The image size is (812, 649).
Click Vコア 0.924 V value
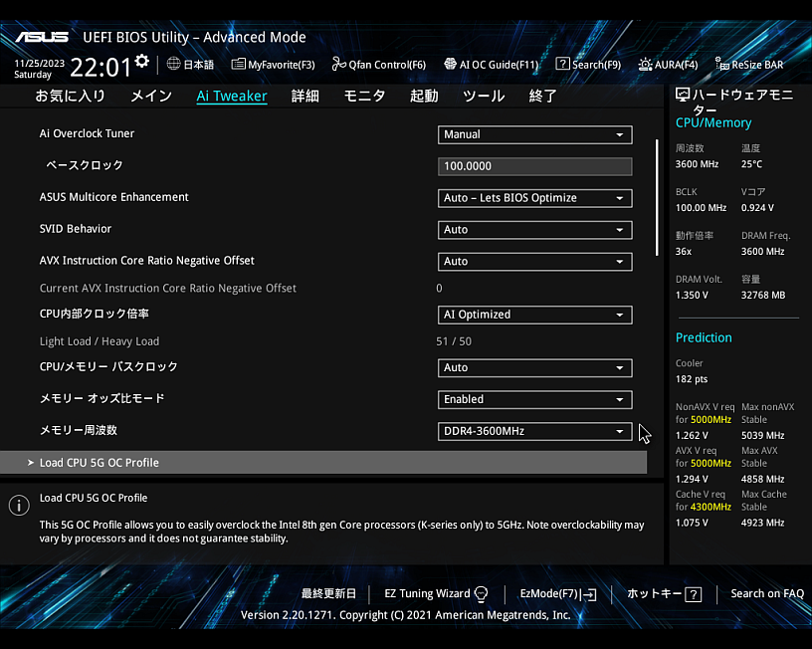coord(757,208)
